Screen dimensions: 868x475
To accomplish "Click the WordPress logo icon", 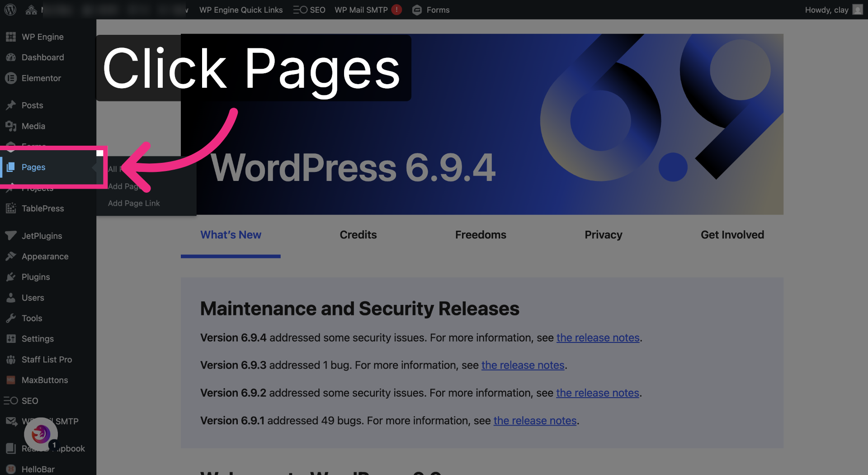I will (x=10, y=9).
